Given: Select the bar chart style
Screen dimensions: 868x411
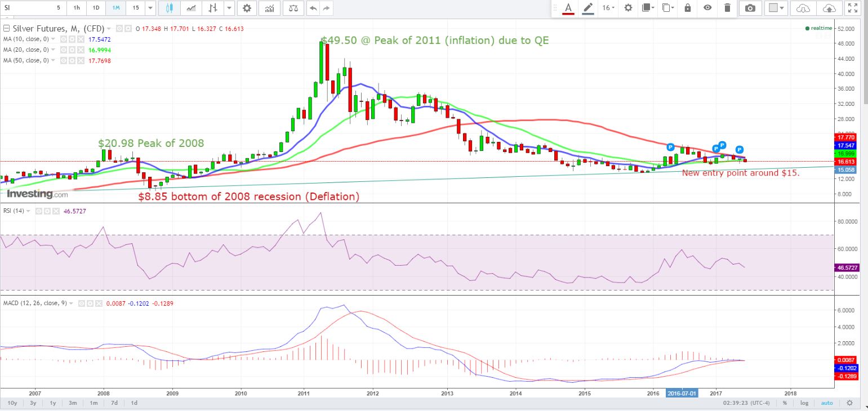Looking at the screenshot, I should (213, 8).
